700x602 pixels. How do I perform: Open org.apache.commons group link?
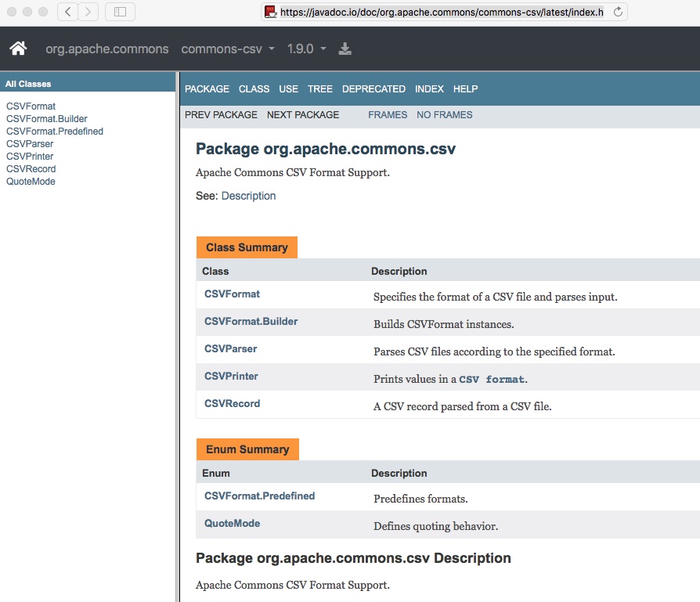107,49
